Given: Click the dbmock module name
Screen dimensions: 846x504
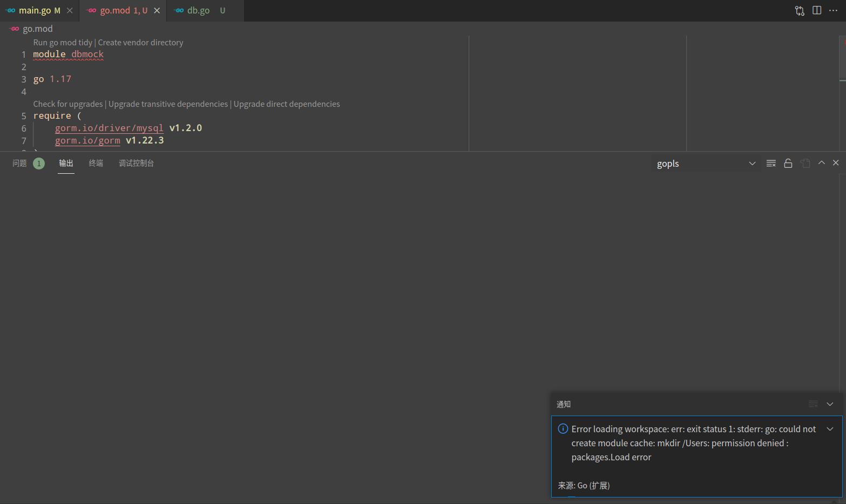Looking at the screenshot, I should (87, 54).
